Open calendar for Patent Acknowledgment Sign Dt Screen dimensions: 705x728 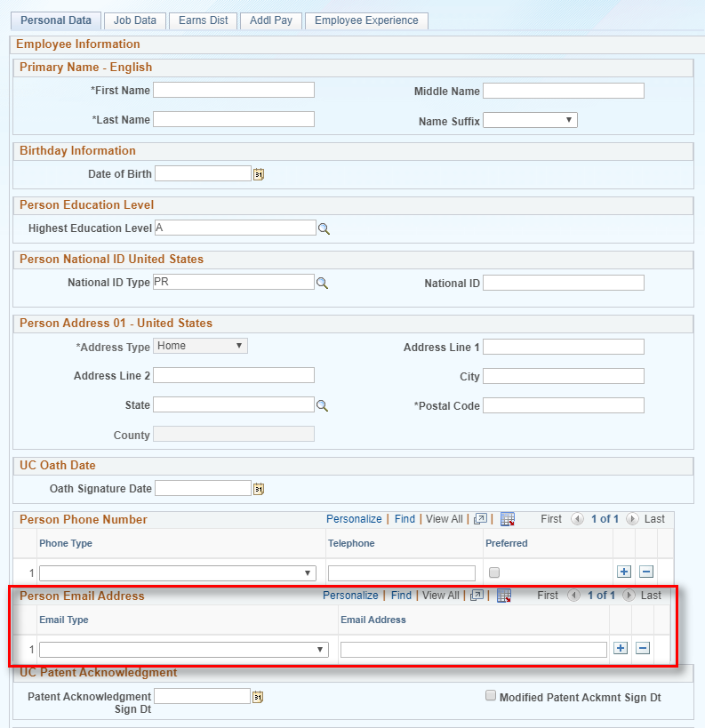pyautogui.click(x=258, y=696)
